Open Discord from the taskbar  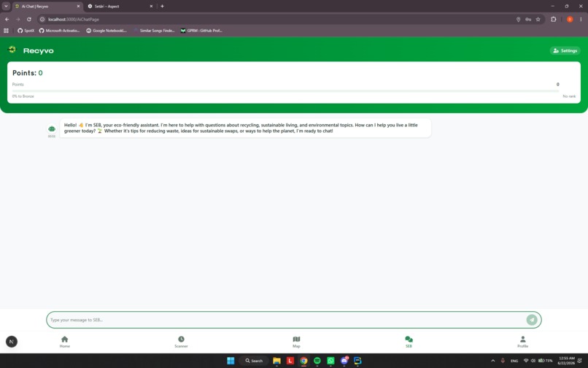click(344, 361)
